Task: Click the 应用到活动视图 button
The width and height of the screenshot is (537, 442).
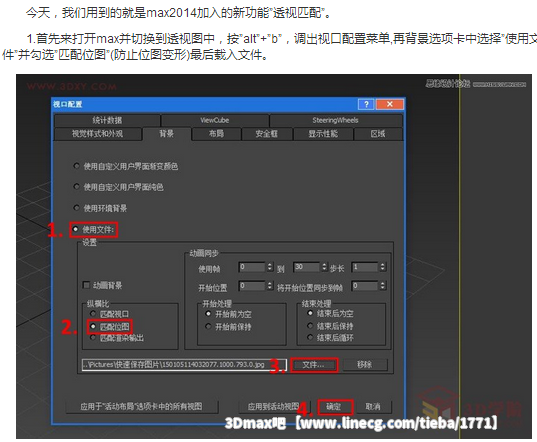Action: point(274,406)
